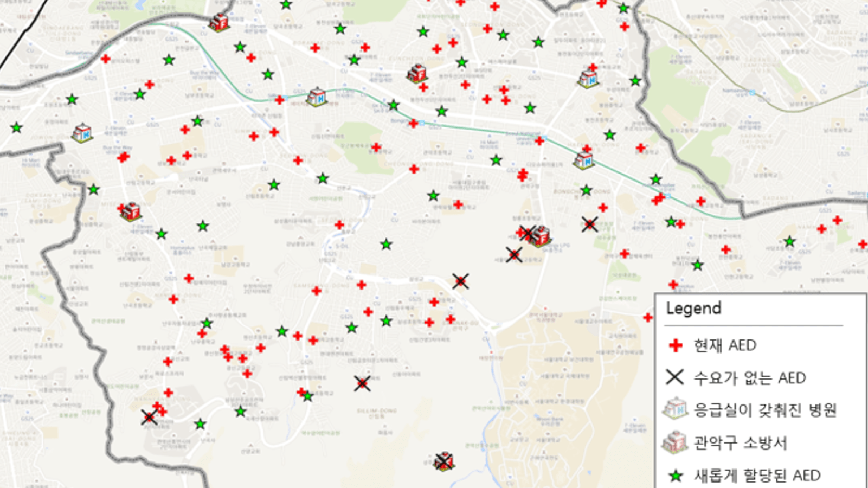Click red cross icon beside 현재 AED legend entry
The width and height of the screenshot is (868, 488).
(675, 345)
